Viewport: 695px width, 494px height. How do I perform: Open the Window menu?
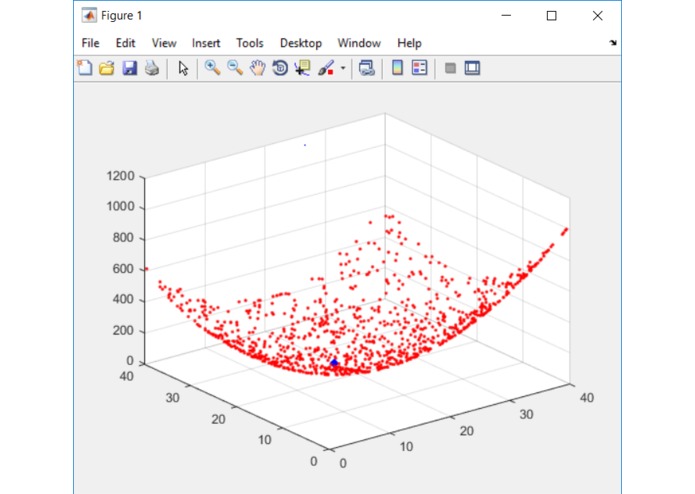(x=359, y=43)
